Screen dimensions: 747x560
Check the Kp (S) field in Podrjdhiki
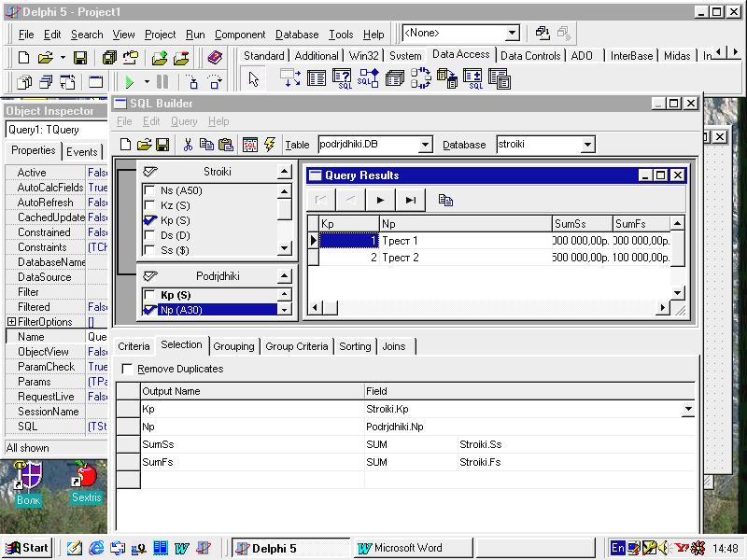point(149,295)
